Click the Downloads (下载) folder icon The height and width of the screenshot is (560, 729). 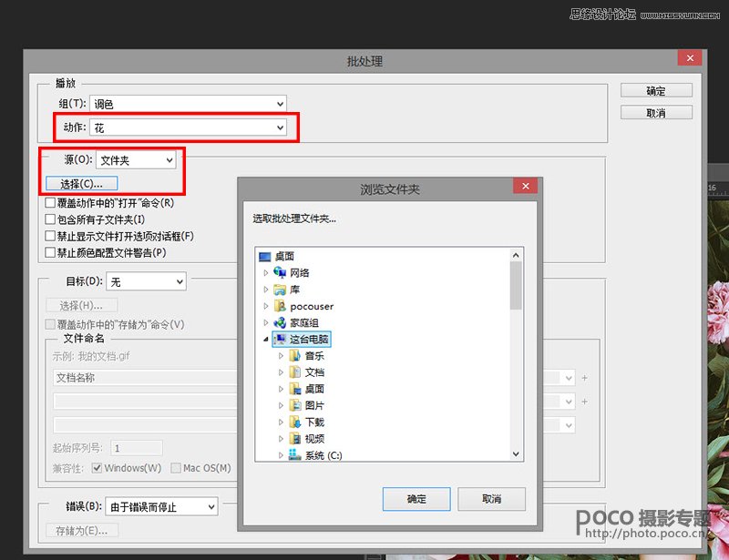pyautogui.click(x=294, y=422)
